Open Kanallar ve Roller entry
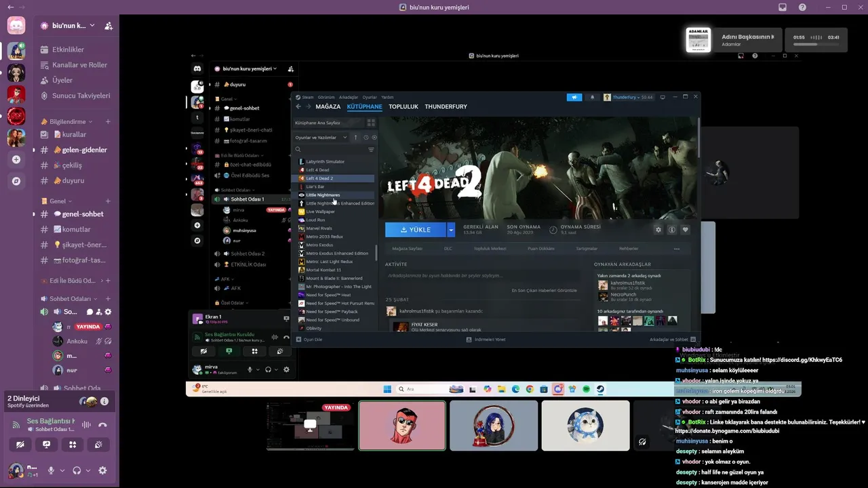This screenshot has height=488, width=868. [x=75, y=65]
